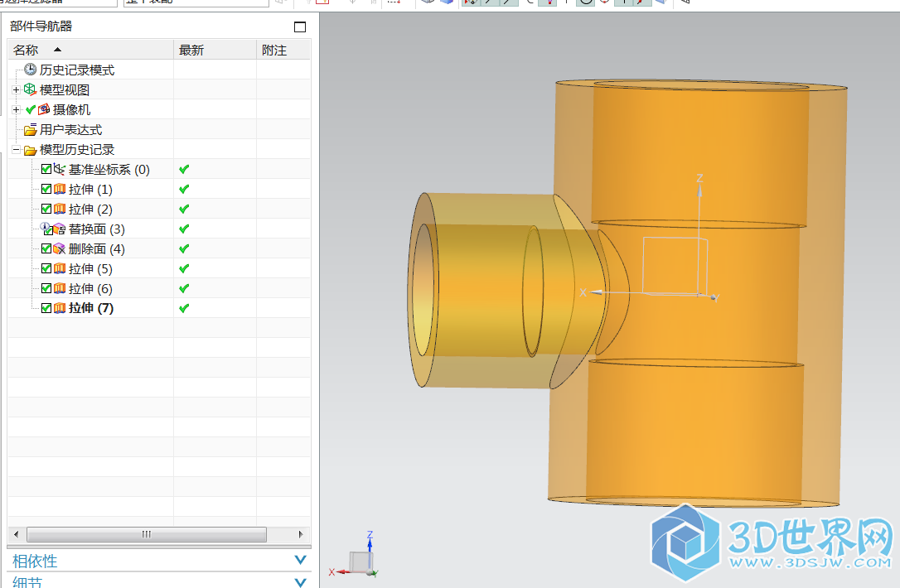Select the 基准坐标系 (0) datum icon

click(x=60, y=170)
